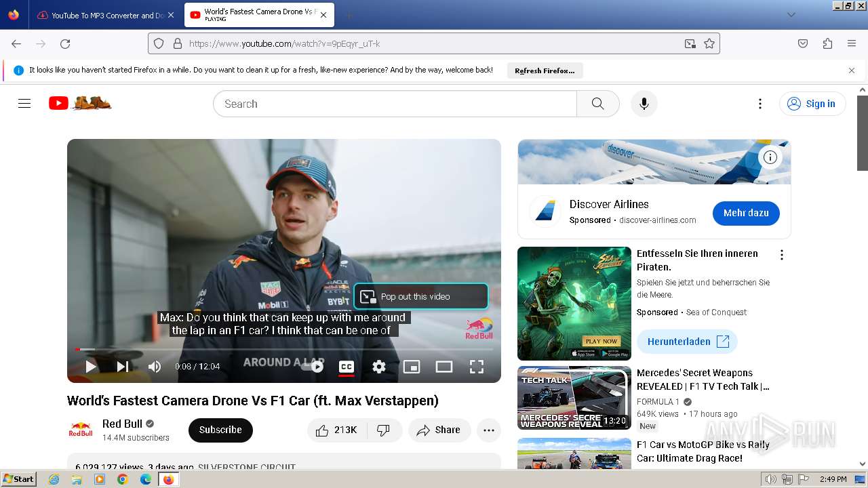Open video player settings gear
868x488 pixels.
click(x=379, y=367)
